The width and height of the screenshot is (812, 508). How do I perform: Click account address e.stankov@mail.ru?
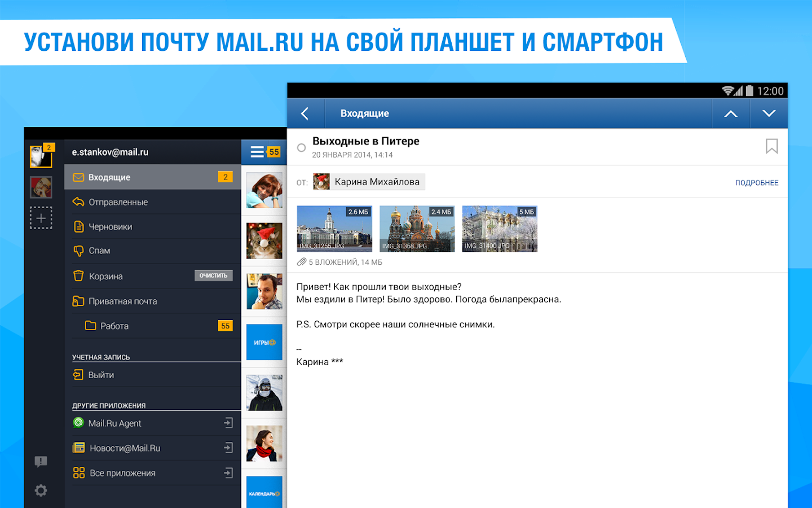pyautogui.click(x=110, y=152)
